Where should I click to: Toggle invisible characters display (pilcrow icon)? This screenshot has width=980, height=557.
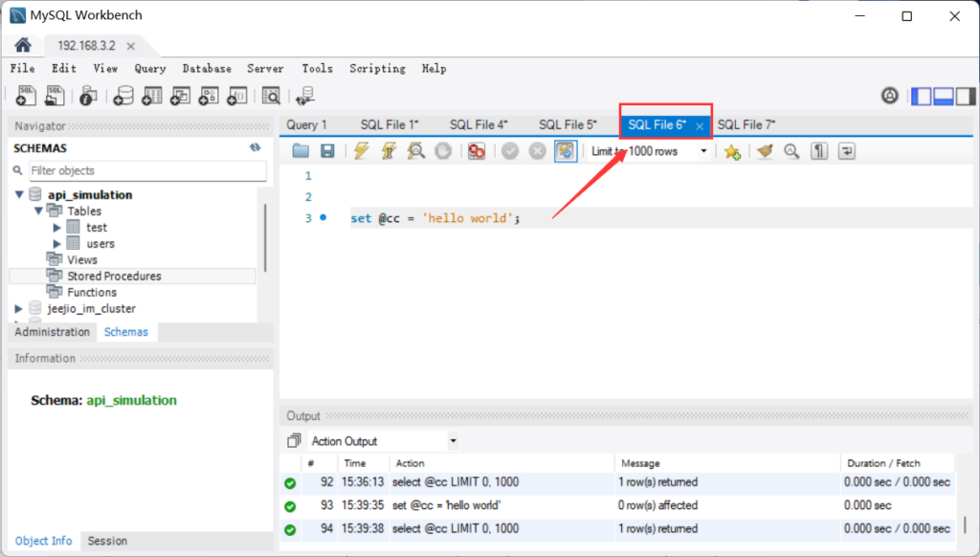click(x=819, y=151)
